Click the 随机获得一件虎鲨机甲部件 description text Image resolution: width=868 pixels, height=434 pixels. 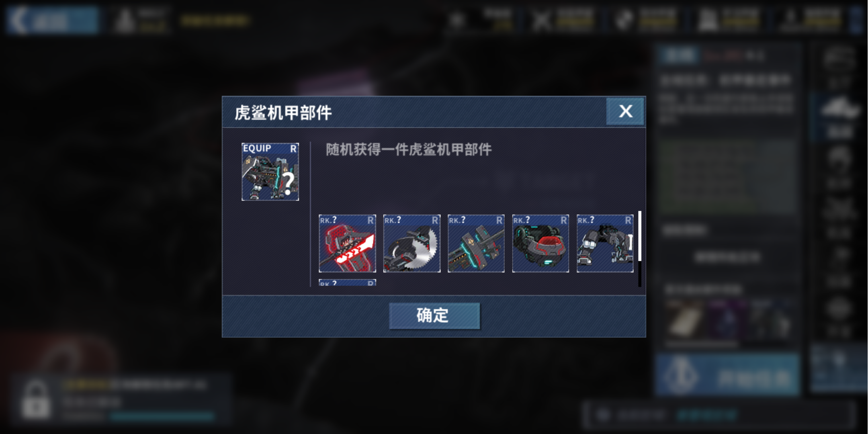click(409, 149)
